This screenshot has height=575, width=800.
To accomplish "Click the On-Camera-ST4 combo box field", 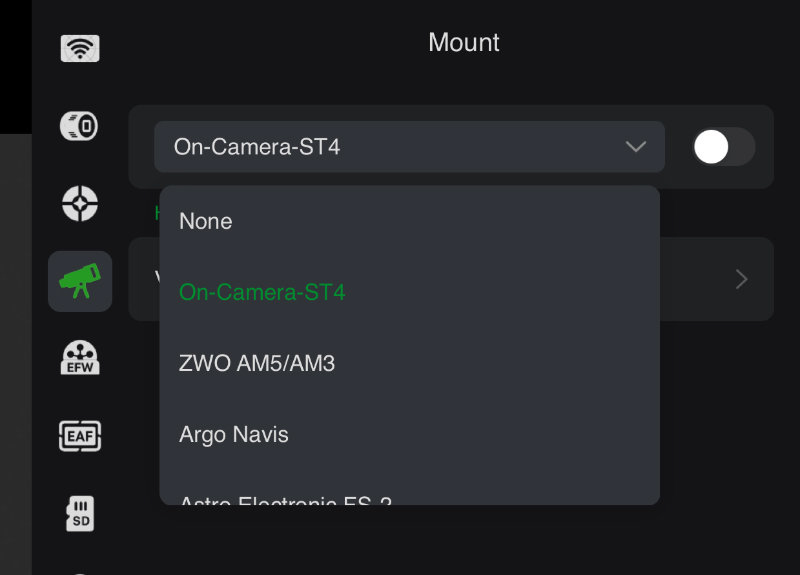I will (409, 147).
